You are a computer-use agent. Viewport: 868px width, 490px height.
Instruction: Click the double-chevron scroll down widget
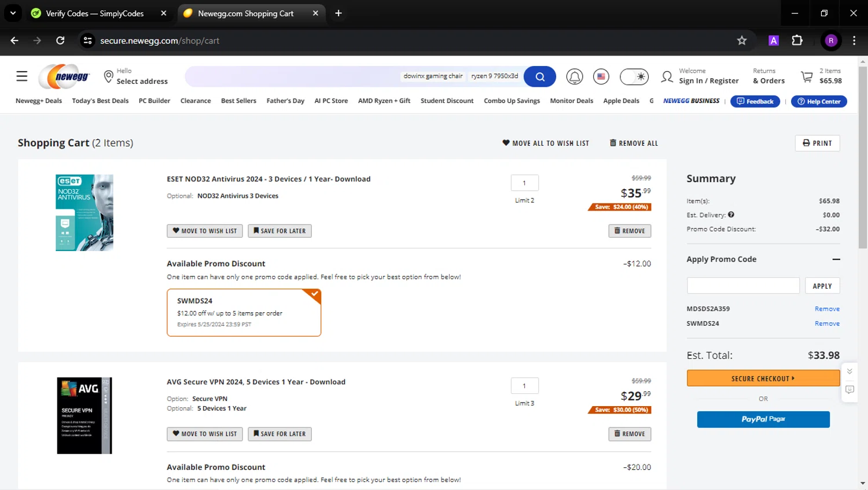coord(849,371)
